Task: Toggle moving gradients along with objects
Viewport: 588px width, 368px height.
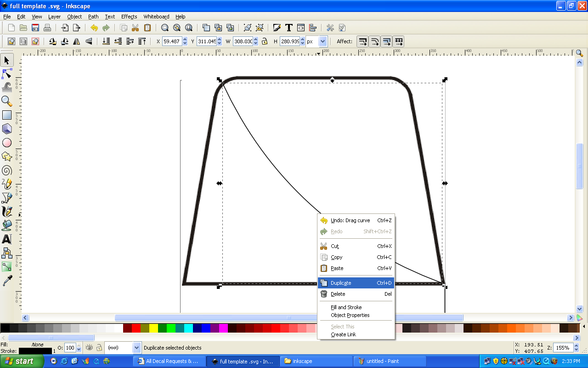Action: click(386, 41)
